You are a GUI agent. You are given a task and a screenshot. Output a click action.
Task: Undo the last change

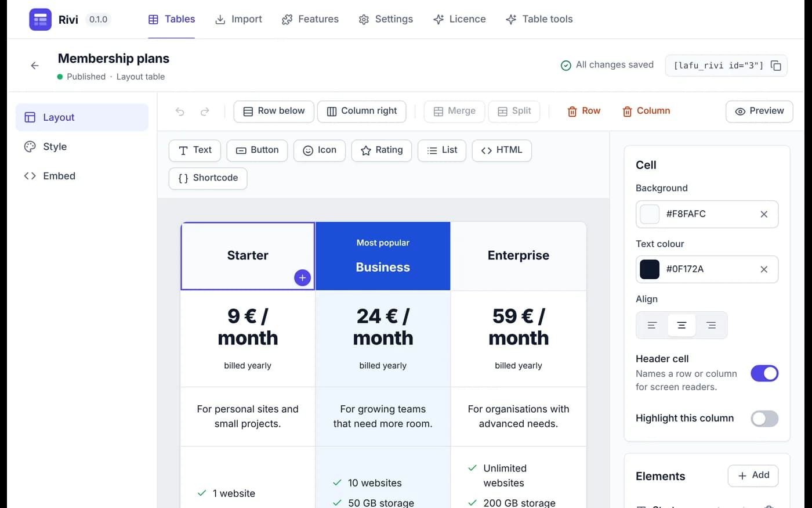click(x=180, y=111)
